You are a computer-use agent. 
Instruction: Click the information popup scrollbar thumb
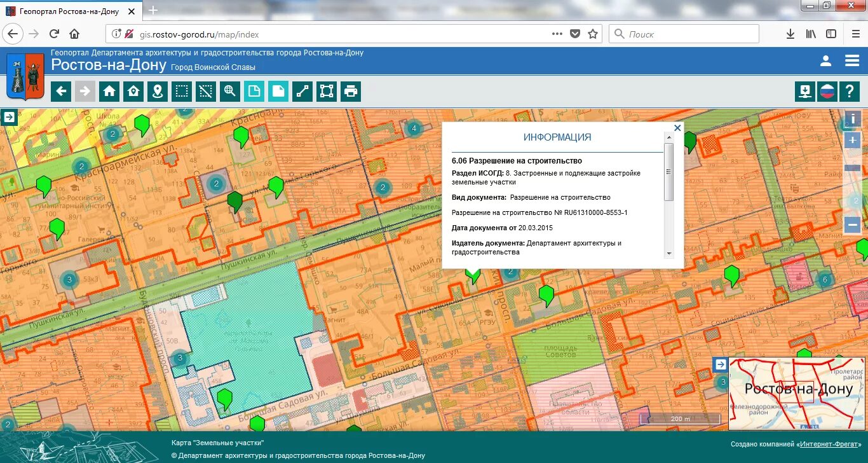click(668, 172)
